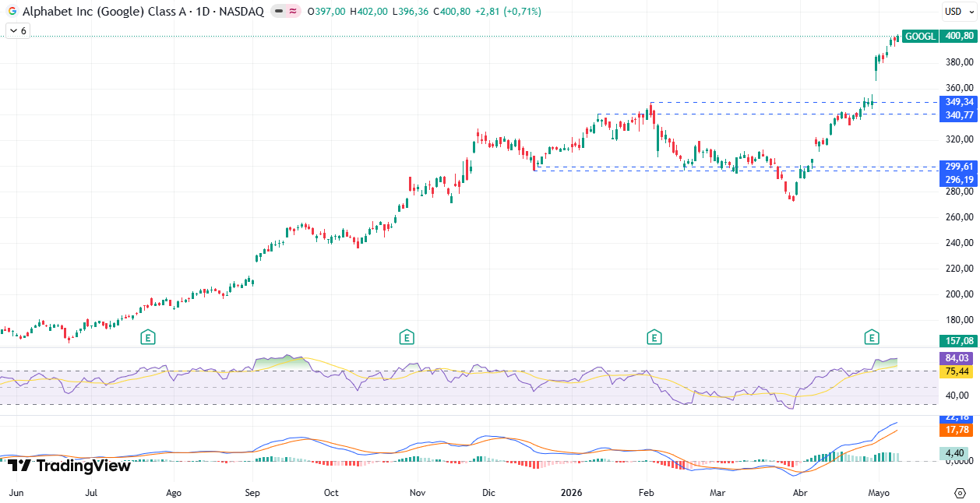This screenshot has height=503, width=980.
Task: Click the 200,00 price axis label
Action: [x=960, y=294]
